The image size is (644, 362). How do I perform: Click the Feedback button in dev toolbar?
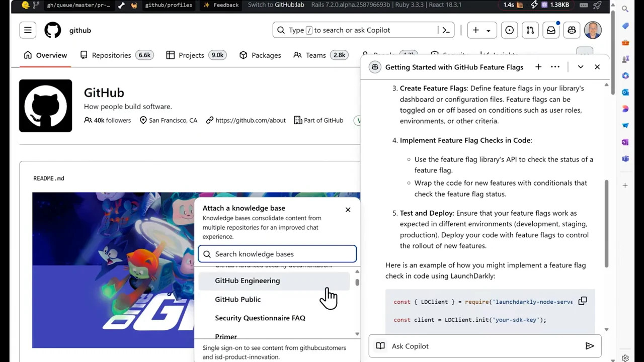220,5
